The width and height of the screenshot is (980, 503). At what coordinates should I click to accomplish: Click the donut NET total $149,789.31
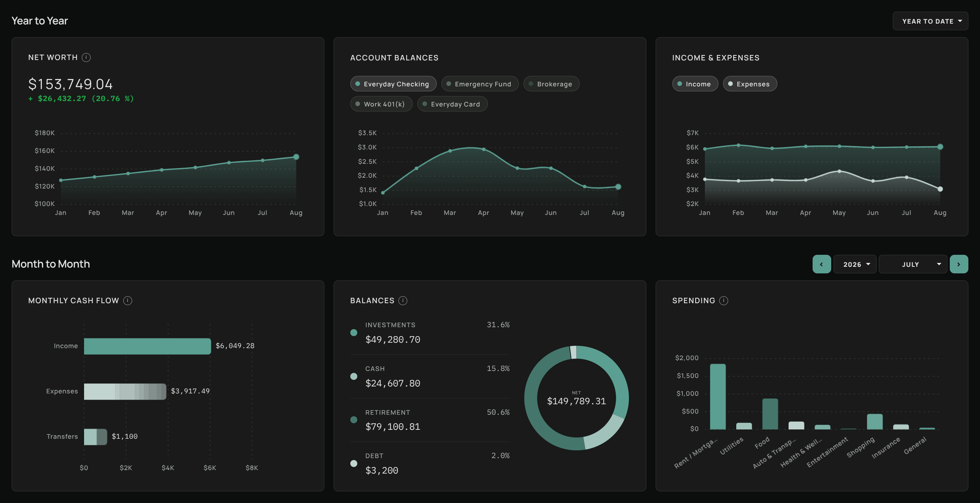pos(576,401)
